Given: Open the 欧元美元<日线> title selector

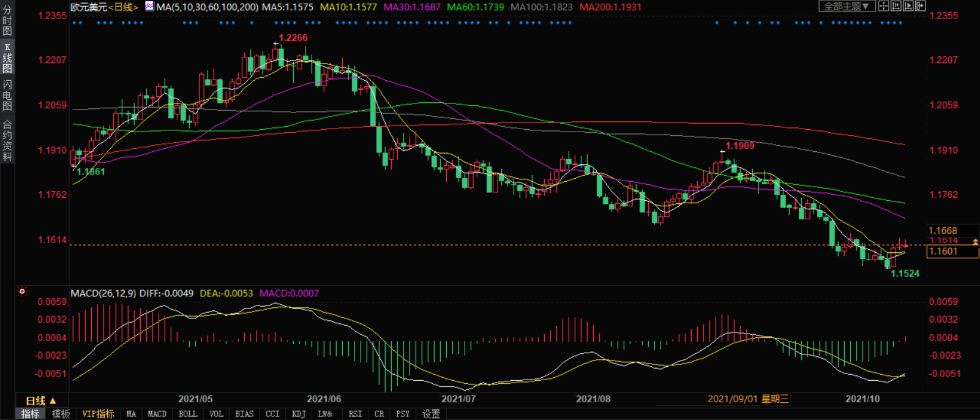Looking at the screenshot, I should 104,7.
